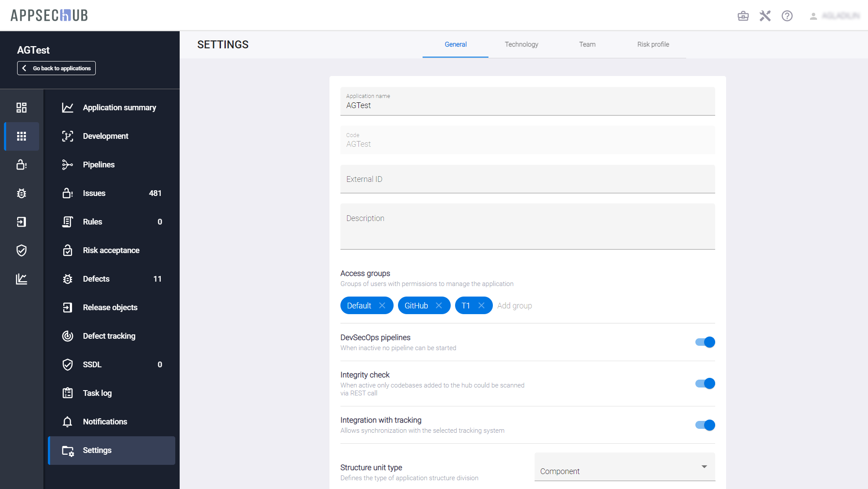Click the shield check icon in rail

(22, 250)
